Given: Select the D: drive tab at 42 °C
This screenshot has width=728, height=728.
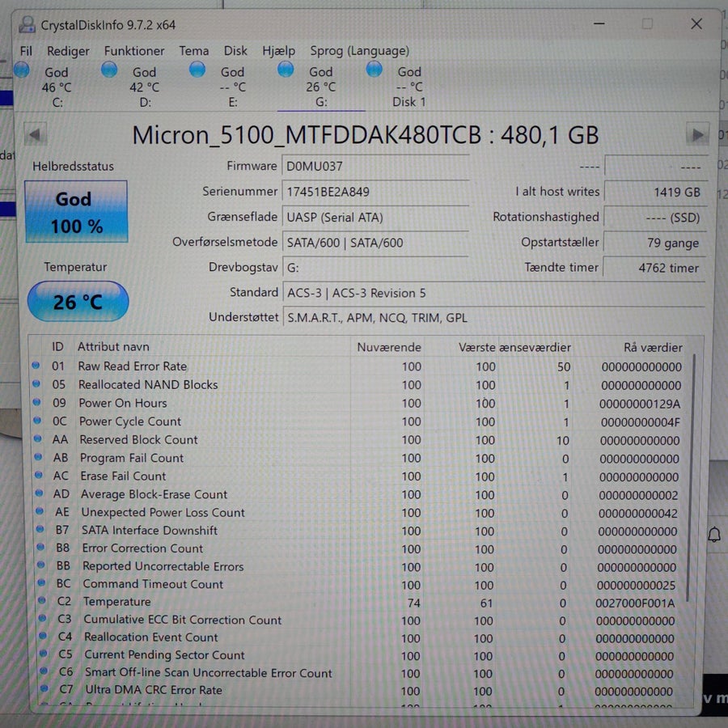Looking at the screenshot, I should click(x=145, y=87).
